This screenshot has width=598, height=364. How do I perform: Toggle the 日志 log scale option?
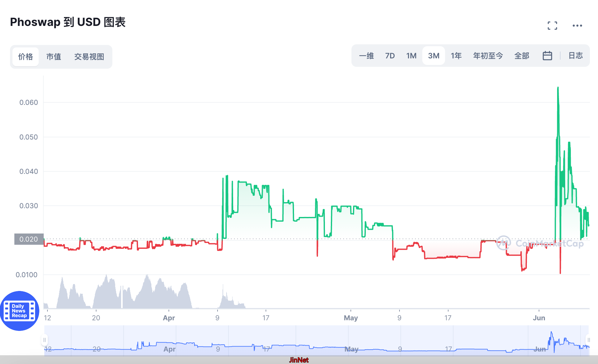click(575, 56)
